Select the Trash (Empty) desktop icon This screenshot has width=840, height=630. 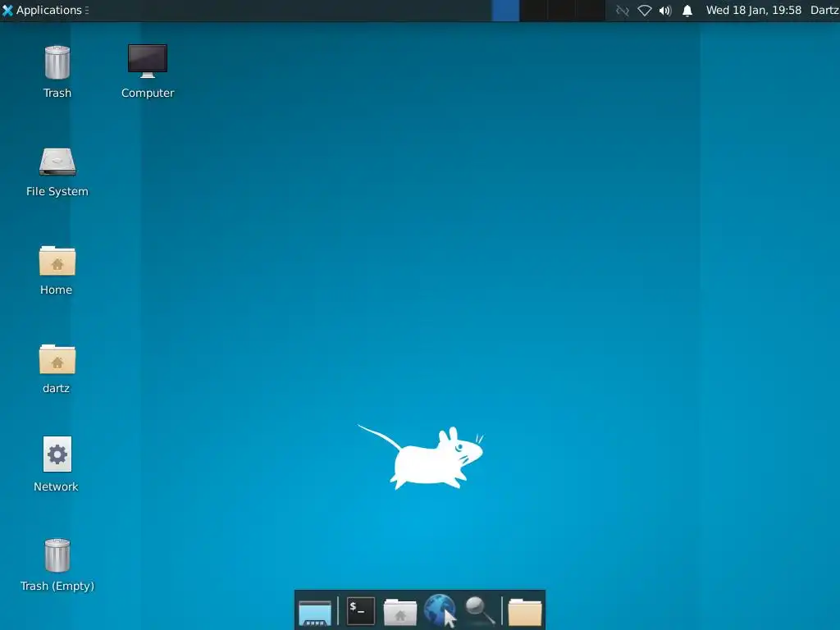(x=57, y=555)
